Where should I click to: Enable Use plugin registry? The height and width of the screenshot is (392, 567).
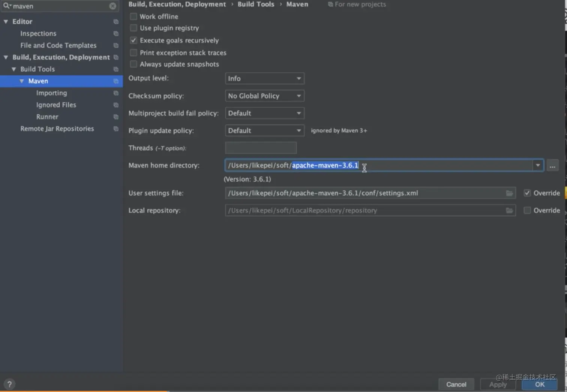(x=133, y=28)
